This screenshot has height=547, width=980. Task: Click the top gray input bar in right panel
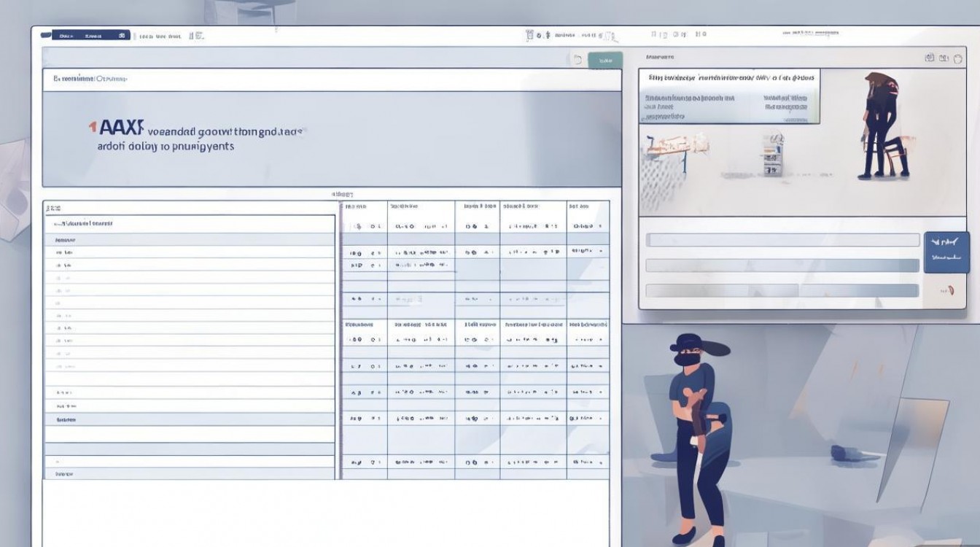coord(782,240)
